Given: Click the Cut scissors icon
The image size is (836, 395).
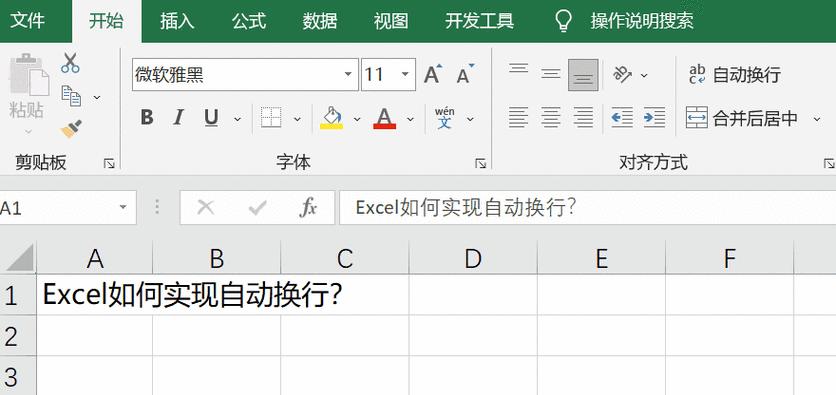Looking at the screenshot, I should coord(70,62).
